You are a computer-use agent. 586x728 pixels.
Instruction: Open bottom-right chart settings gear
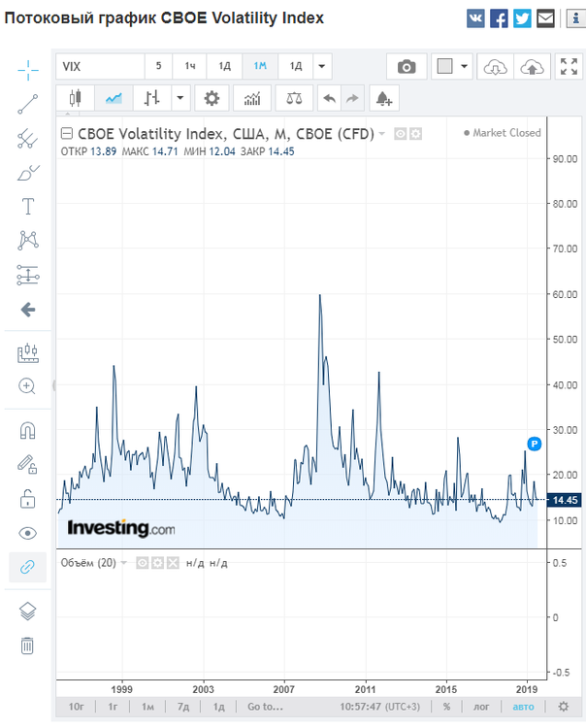(x=564, y=707)
